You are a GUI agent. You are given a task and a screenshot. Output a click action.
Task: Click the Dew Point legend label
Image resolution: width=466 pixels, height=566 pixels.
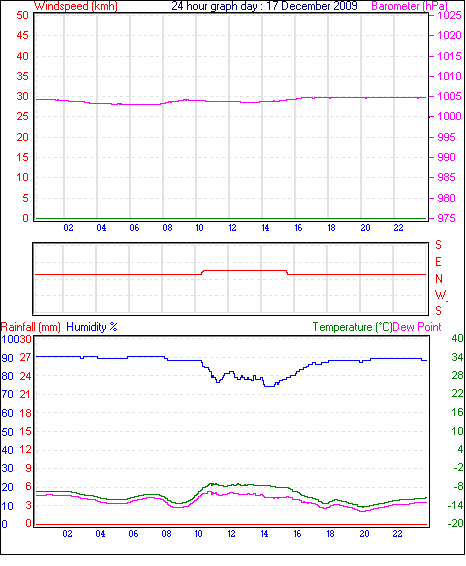point(417,327)
